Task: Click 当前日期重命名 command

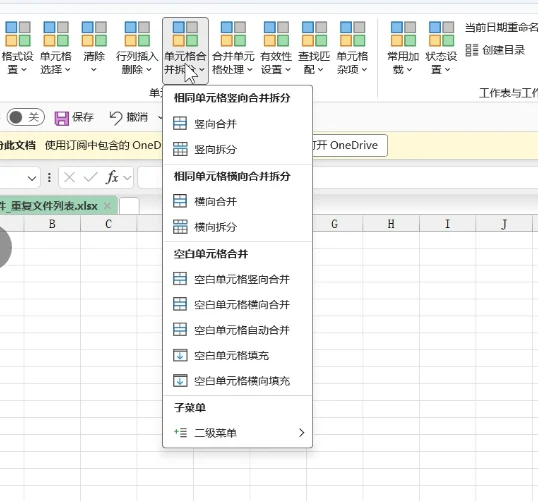Action: coord(501,27)
